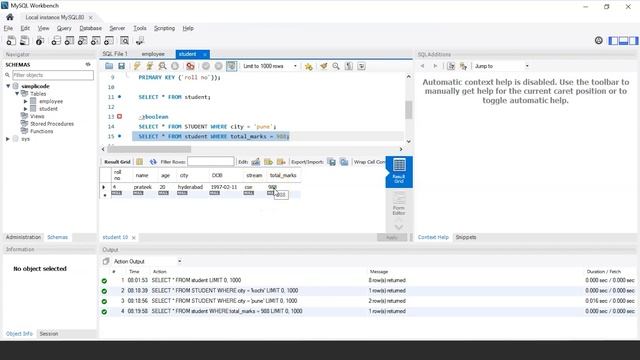Screen dimensions: 640x360
Task: Click create new table icon
Action: pyautogui.click(x=69, y=40)
